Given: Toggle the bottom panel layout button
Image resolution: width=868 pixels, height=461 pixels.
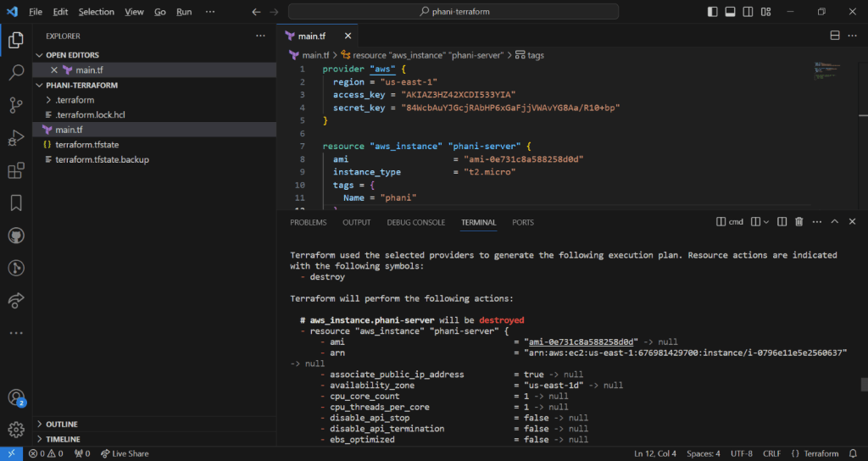Looking at the screenshot, I should (730, 12).
